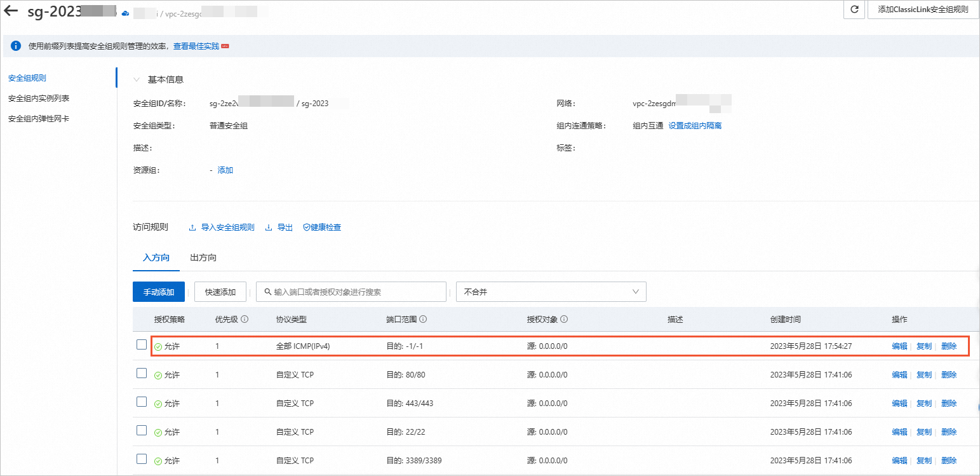Click the back arrow icon

(11, 11)
